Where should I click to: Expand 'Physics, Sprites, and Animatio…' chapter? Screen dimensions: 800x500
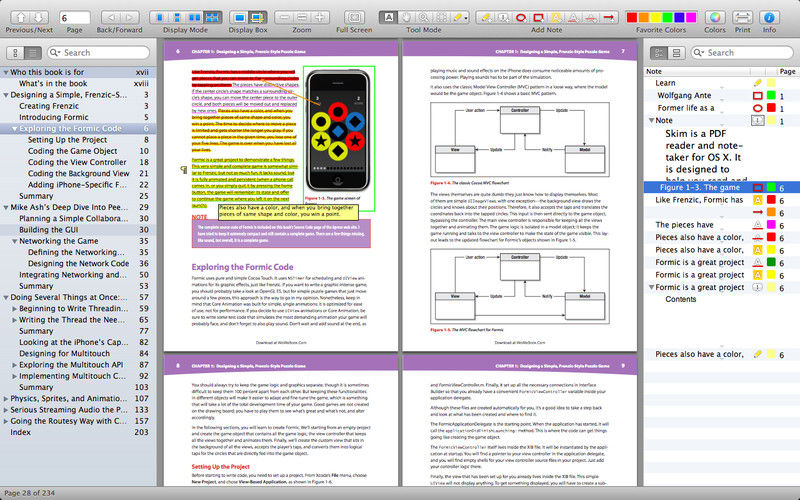tap(6, 398)
